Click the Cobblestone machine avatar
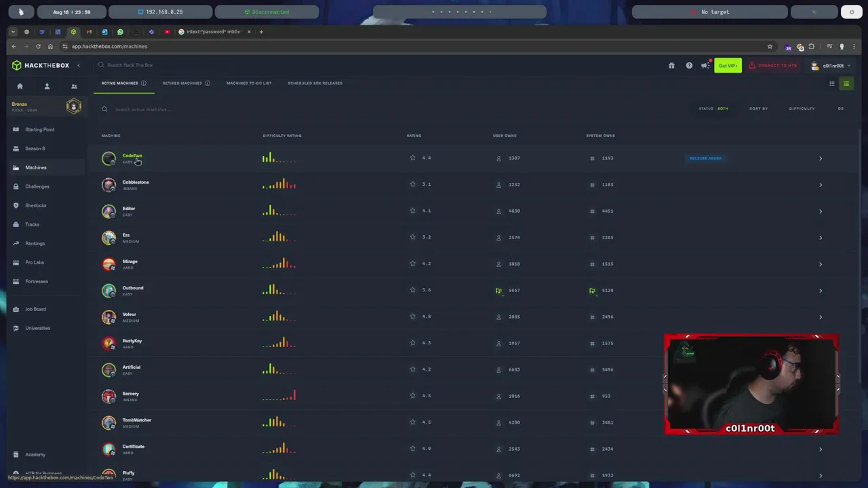The width and height of the screenshot is (868, 488). tap(108, 185)
